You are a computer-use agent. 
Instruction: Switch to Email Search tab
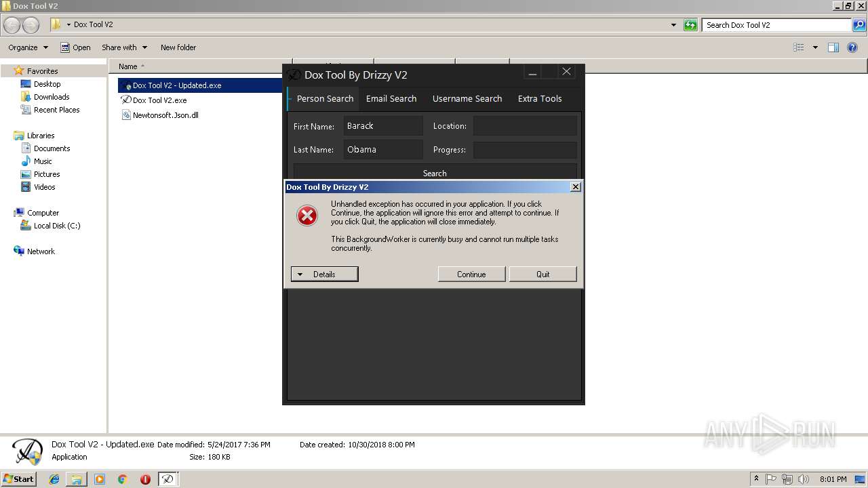(x=391, y=98)
